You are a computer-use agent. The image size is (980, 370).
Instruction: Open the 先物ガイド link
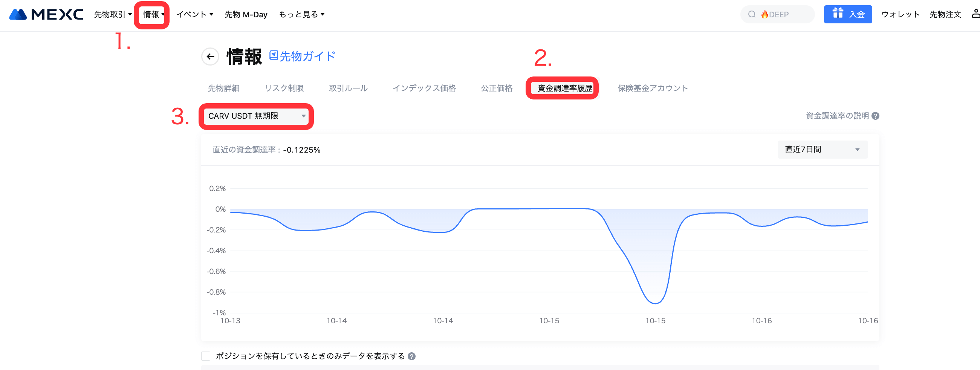click(x=303, y=56)
